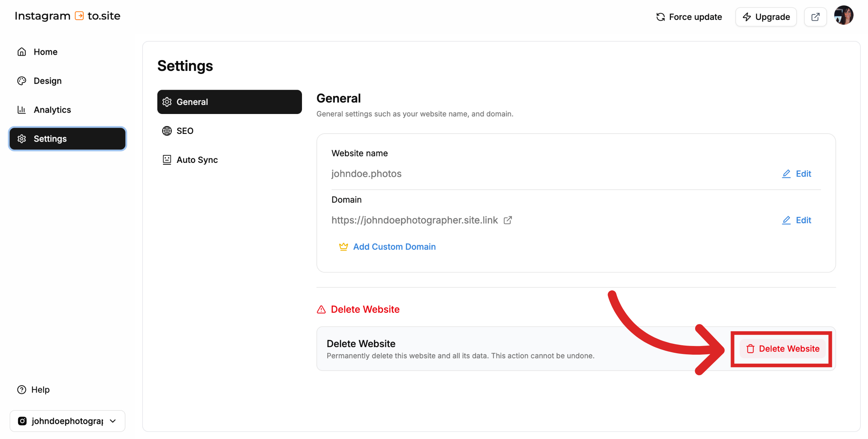The height and width of the screenshot is (439, 868).
Task: Open the external link icon next to domain
Action: tap(508, 220)
